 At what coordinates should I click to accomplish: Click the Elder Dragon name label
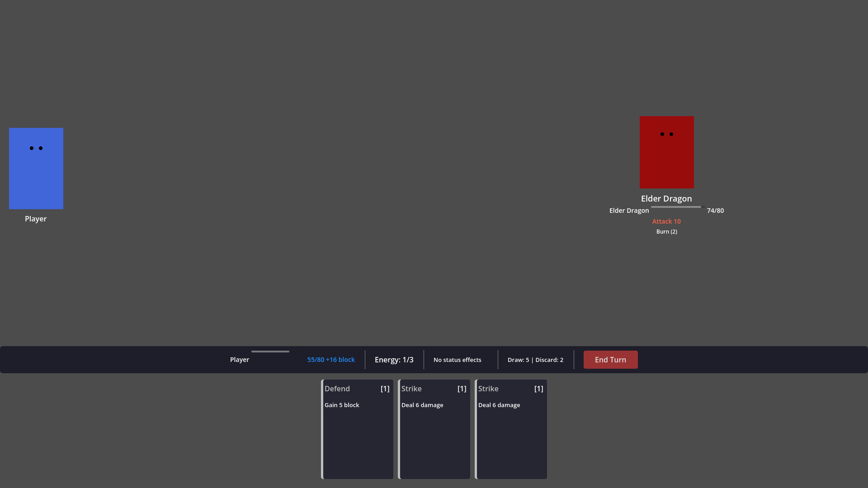click(666, 198)
